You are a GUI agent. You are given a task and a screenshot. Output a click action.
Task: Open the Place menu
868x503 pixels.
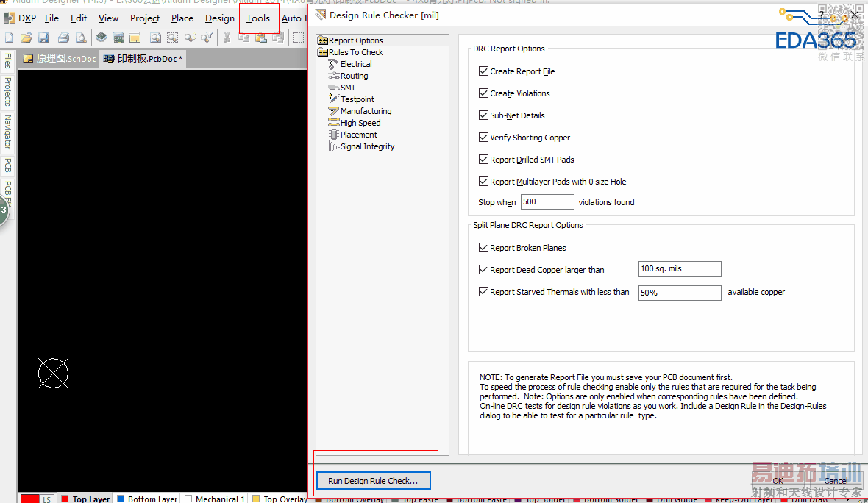coord(182,18)
